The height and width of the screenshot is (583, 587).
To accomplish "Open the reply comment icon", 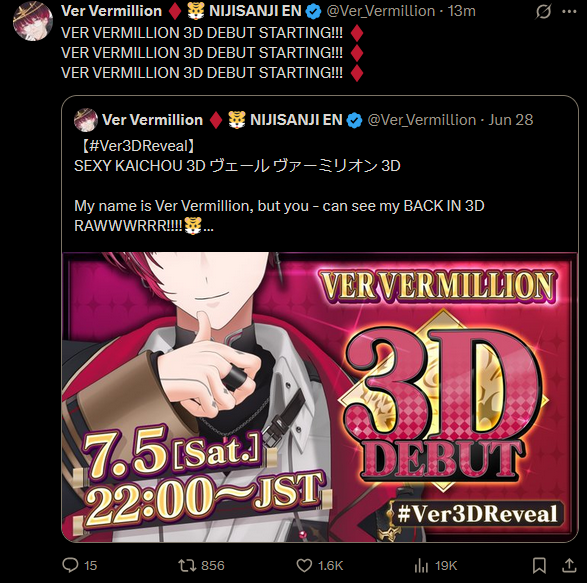I will (x=70, y=565).
